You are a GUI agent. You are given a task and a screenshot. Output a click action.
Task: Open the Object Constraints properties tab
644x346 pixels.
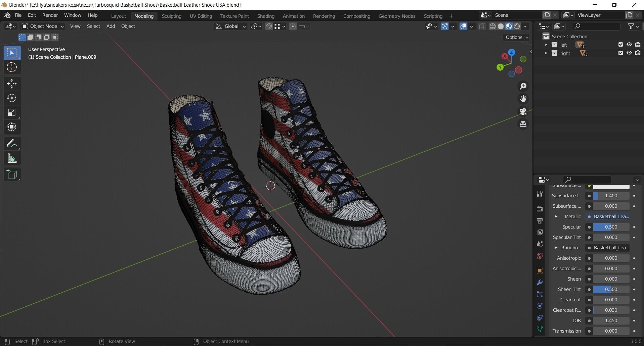[540, 317]
